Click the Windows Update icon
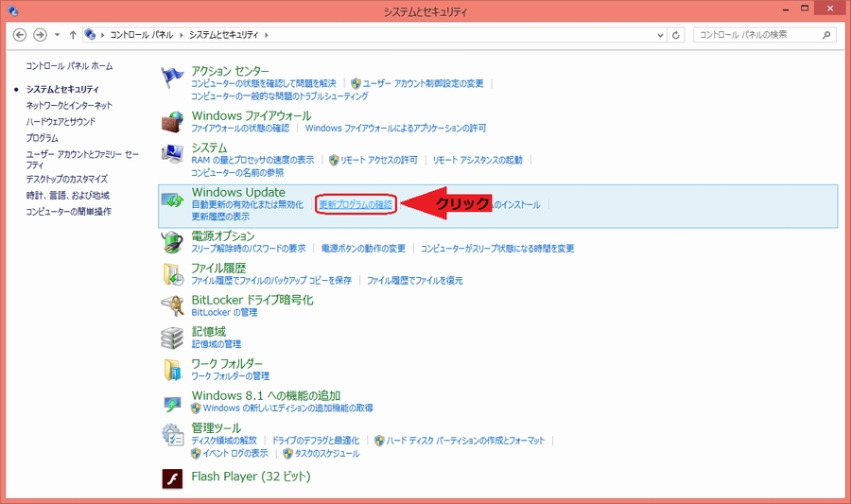The image size is (851, 504). pyautogui.click(x=173, y=200)
